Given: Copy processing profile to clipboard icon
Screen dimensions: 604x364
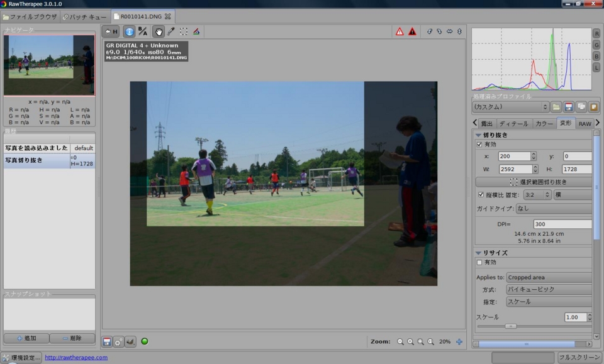Looking at the screenshot, I should tap(581, 107).
